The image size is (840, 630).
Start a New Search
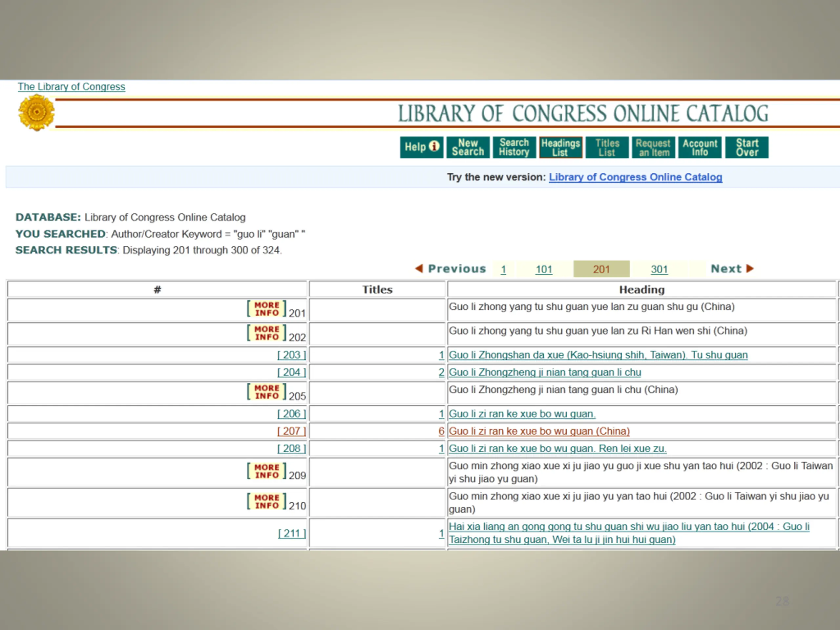[468, 147]
